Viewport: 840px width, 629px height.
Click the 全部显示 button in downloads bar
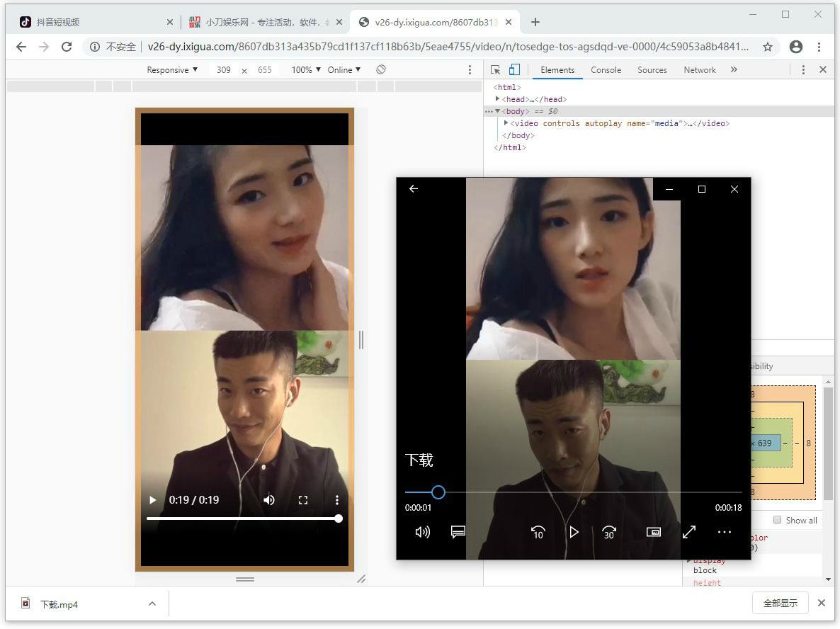point(780,603)
